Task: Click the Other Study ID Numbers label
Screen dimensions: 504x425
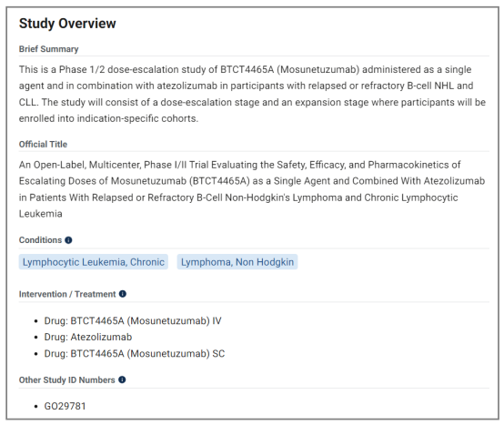Action: 66,380
